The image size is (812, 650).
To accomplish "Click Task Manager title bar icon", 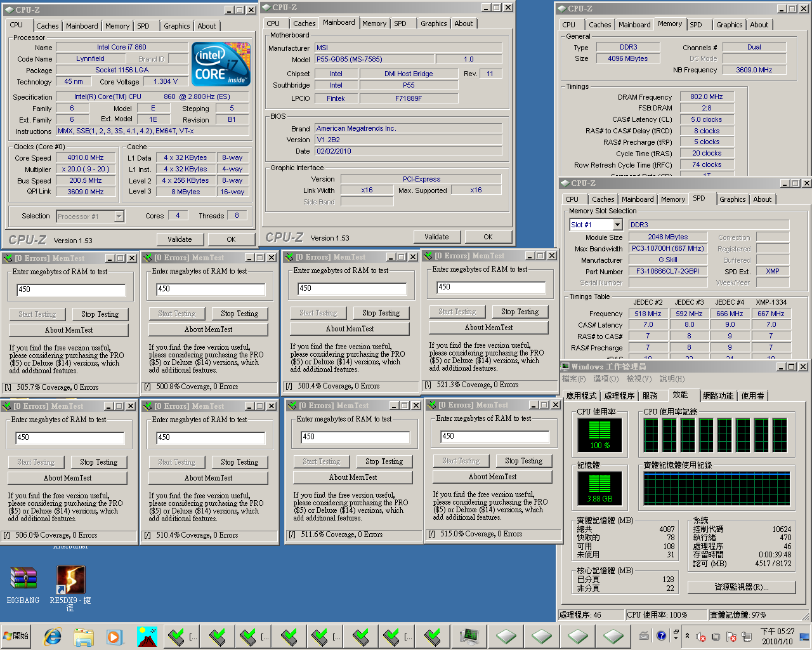I will pyautogui.click(x=565, y=367).
